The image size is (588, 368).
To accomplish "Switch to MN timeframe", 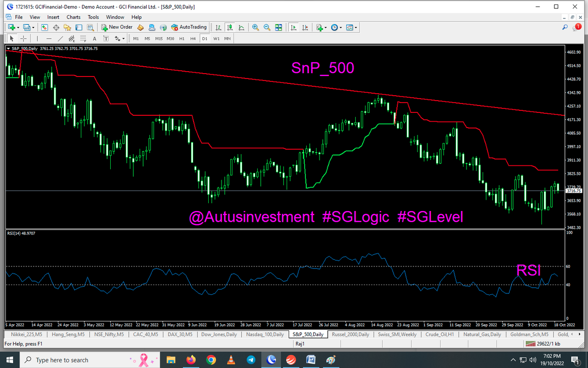I will (x=227, y=38).
